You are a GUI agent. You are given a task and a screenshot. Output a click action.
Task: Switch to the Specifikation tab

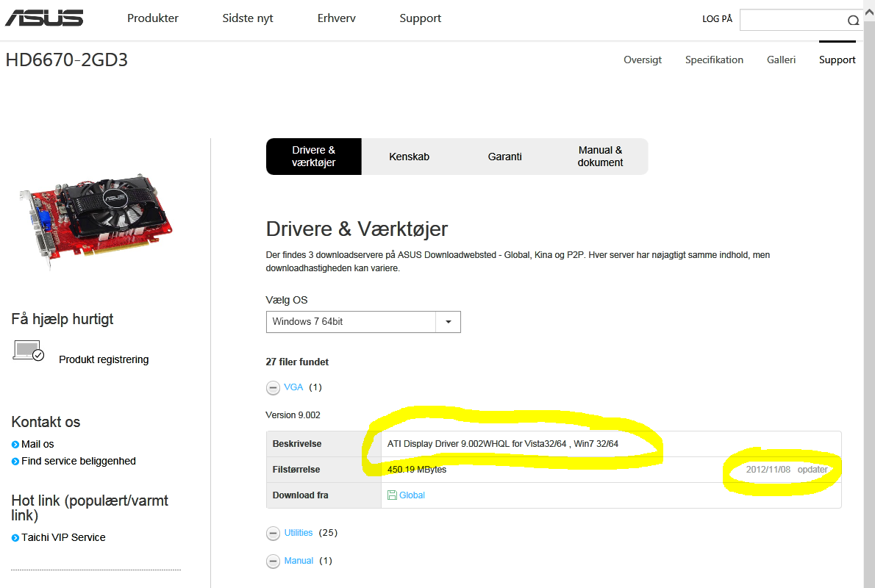[714, 60]
